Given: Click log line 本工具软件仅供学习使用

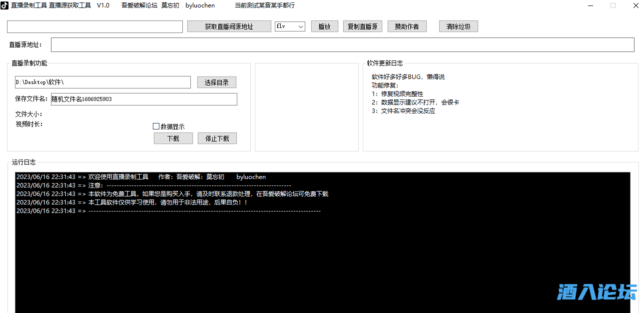Looking at the screenshot, I should pyautogui.click(x=132, y=202).
